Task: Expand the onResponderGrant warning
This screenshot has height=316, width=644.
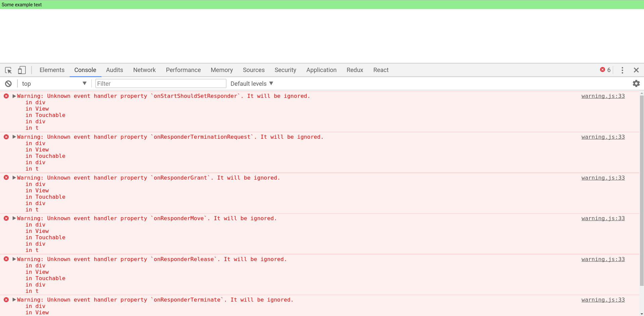Action: tap(14, 178)
